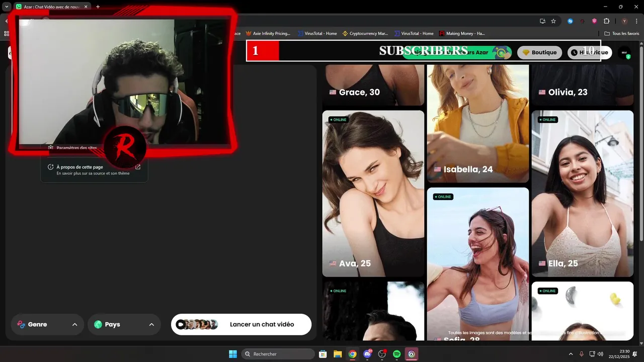
Task: Bookmark this page with the star icon
Action: click(x=553, y=21)
